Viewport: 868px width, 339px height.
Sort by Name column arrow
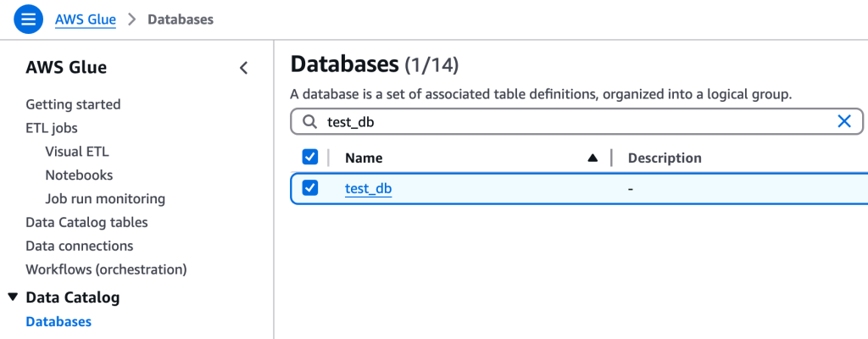pos(593,158)
